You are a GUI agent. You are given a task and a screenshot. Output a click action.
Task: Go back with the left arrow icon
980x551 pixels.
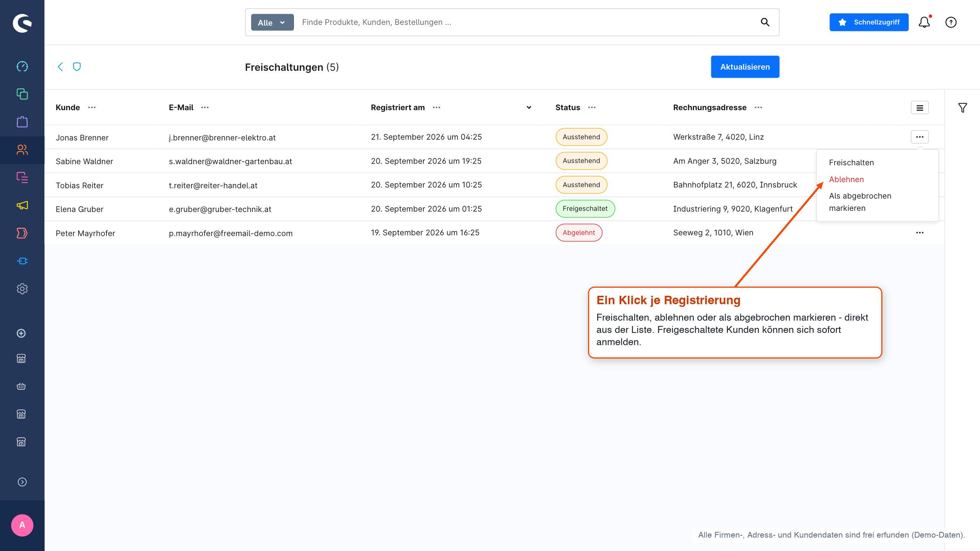60,67
